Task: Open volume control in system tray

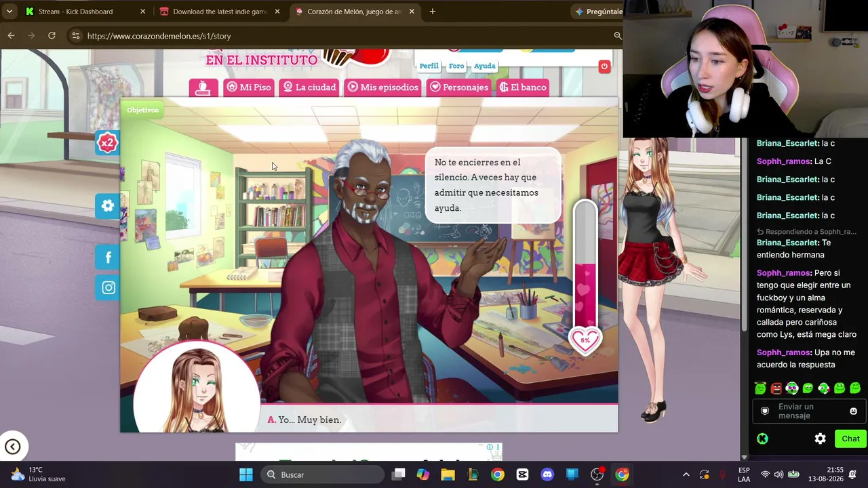Action: click(x=778, y=474)
